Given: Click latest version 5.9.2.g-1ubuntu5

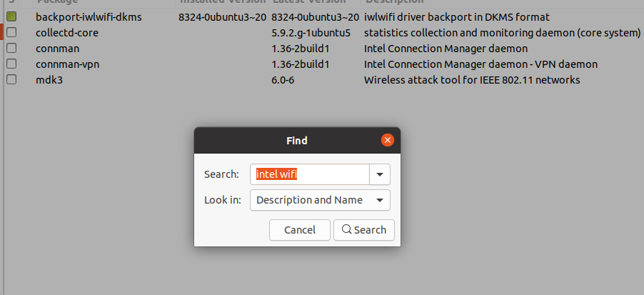Looking at the screenshot, I should tap(311, 33).
